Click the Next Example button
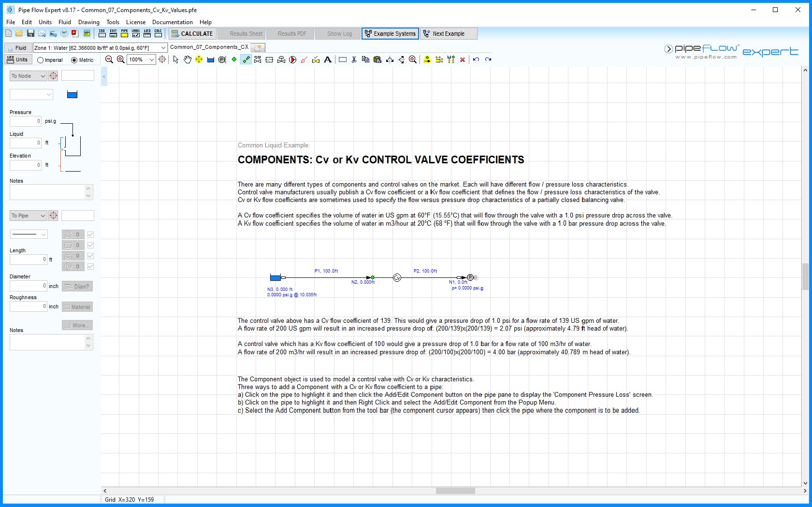 pyautogui.click(x=448, y=34)
